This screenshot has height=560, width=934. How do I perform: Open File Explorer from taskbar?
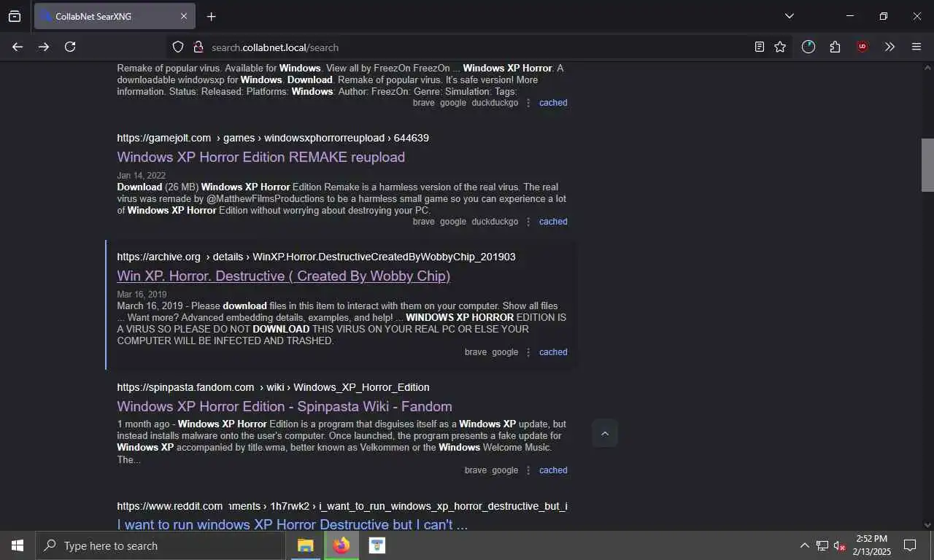(305, 545)
